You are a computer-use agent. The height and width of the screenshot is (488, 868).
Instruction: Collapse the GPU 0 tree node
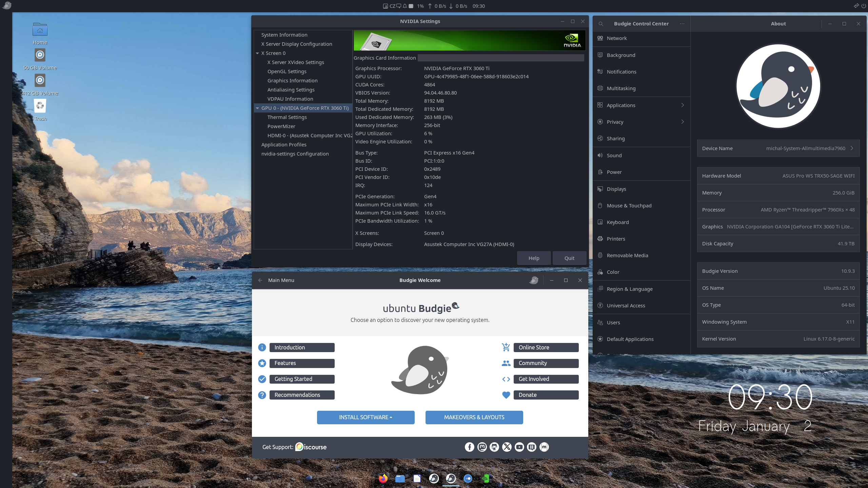[257, 108]
